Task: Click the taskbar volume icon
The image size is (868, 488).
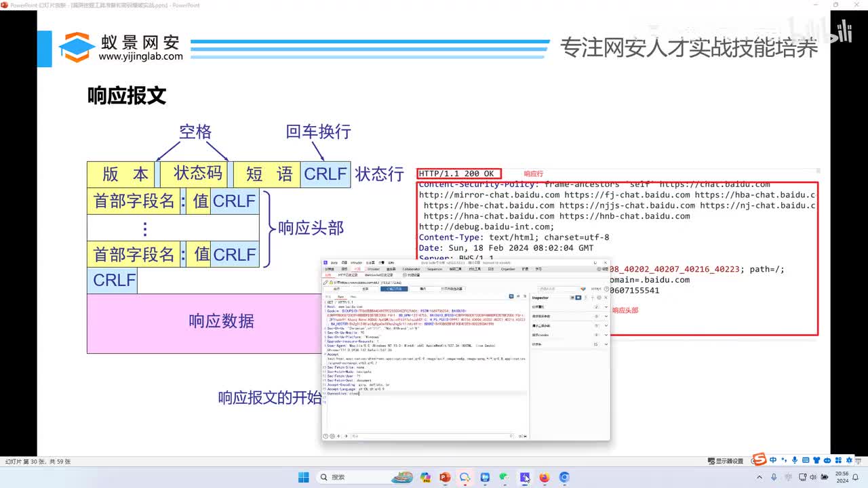Action: 813,477
